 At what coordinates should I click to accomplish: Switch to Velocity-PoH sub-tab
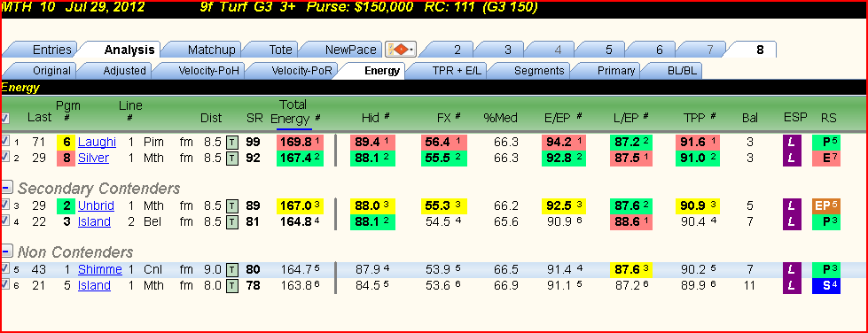203,71
